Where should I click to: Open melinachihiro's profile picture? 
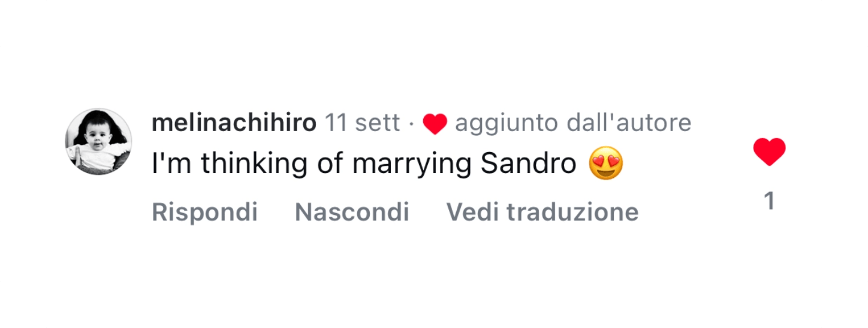click(x=98, y=142)
